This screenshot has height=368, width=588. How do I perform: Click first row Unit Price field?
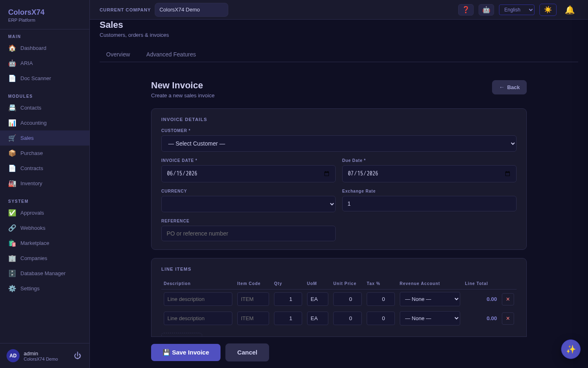(347, 299)
